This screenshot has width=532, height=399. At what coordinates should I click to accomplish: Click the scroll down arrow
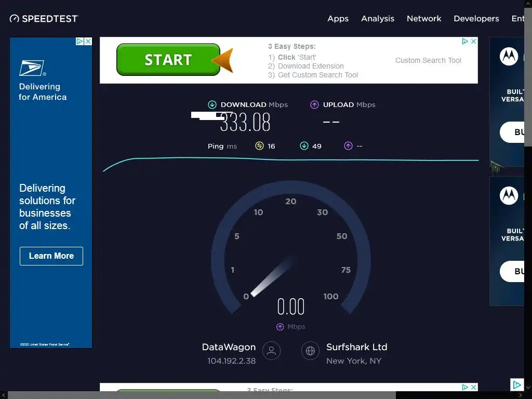528,388
